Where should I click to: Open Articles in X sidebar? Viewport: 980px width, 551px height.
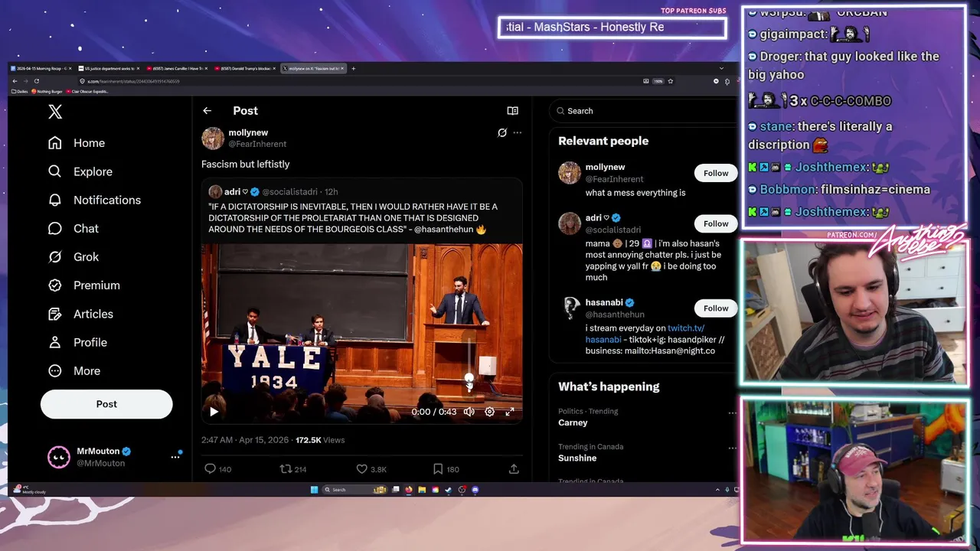[80, 314]
